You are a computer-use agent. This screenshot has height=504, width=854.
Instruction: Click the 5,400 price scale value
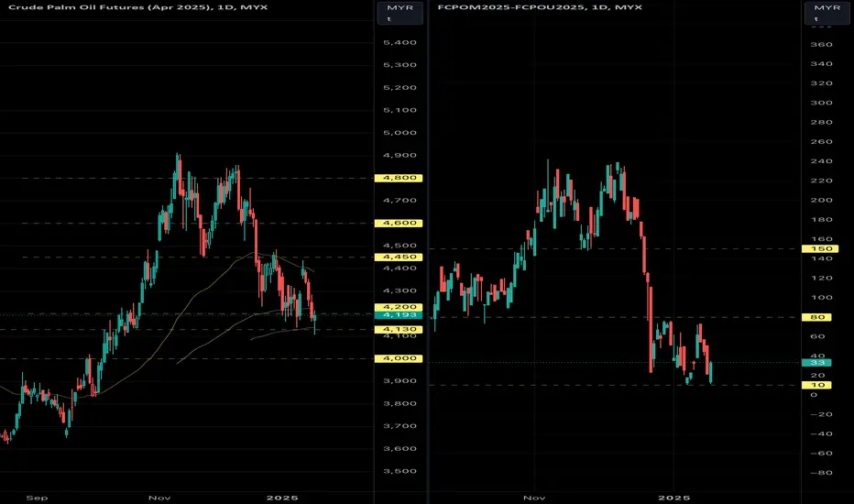(400, 42)
